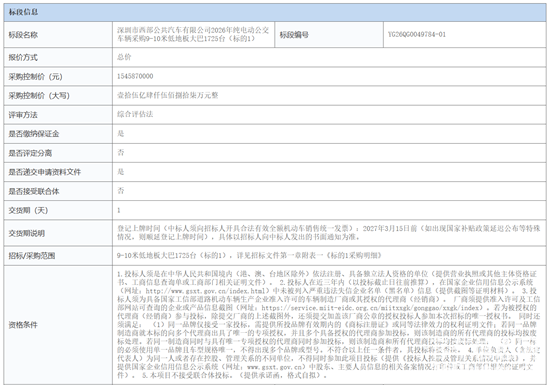The width and height of the screenshot is (550, 385).
Task: Select the 报价方式 label
Action: click(23, 58)
